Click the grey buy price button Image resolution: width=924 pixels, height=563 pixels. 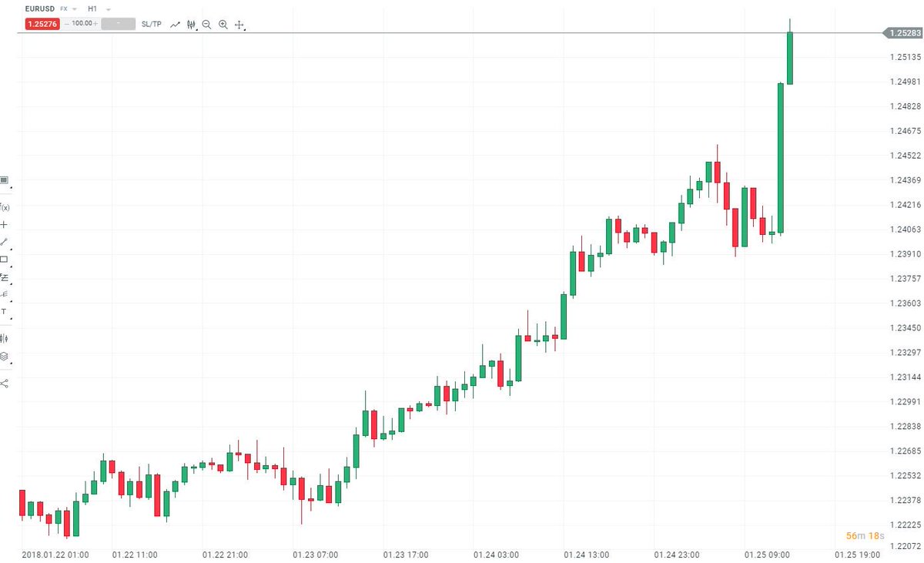[119, 24]
